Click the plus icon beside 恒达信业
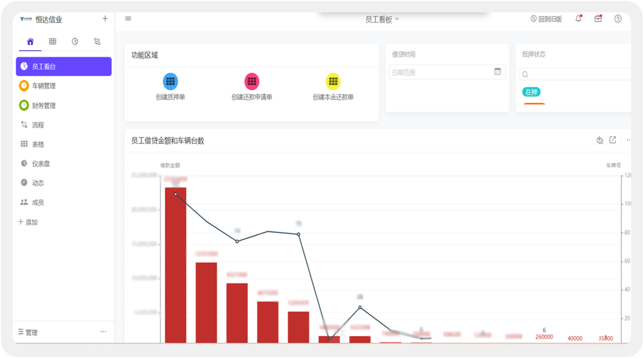 105,19
